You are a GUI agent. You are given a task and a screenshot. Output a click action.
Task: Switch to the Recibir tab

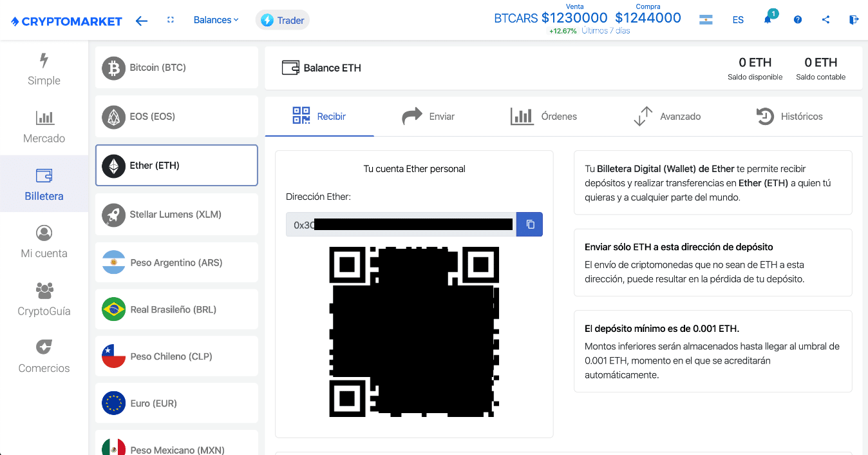click(x=319, y=117)
